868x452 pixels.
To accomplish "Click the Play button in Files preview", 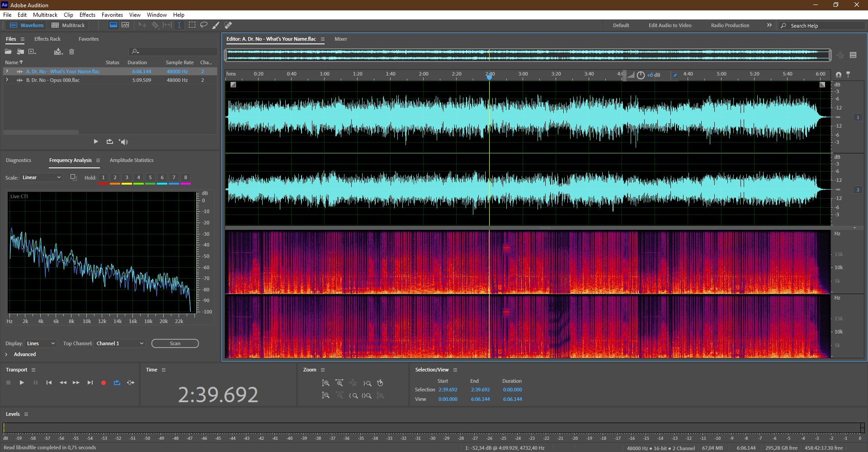I will click(x=96, y=142).
